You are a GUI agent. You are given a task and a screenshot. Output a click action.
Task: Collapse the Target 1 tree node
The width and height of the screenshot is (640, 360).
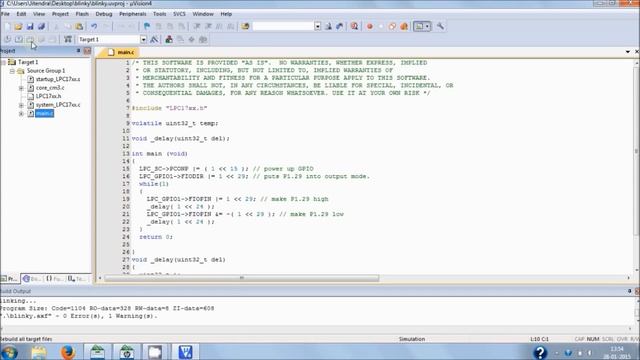coord(3,62)
